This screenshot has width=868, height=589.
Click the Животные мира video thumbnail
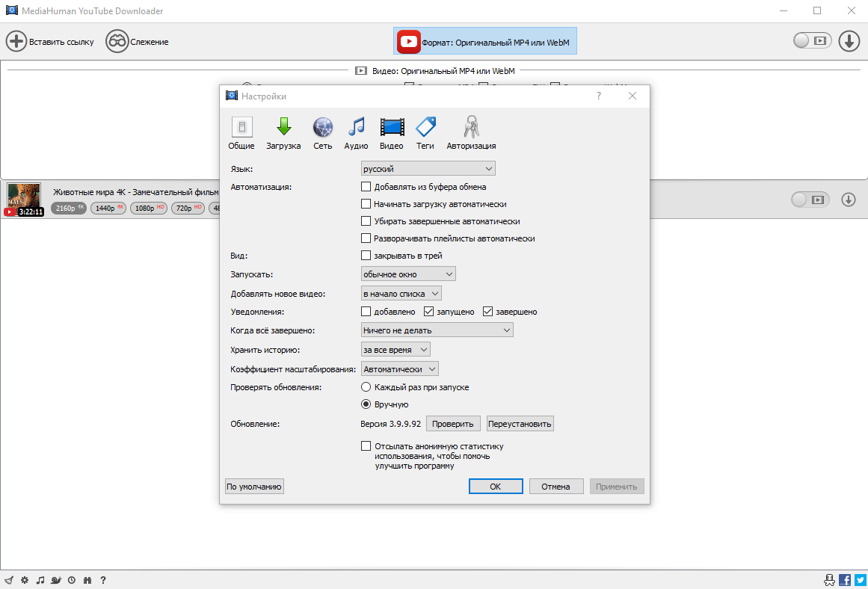(24, 200)
